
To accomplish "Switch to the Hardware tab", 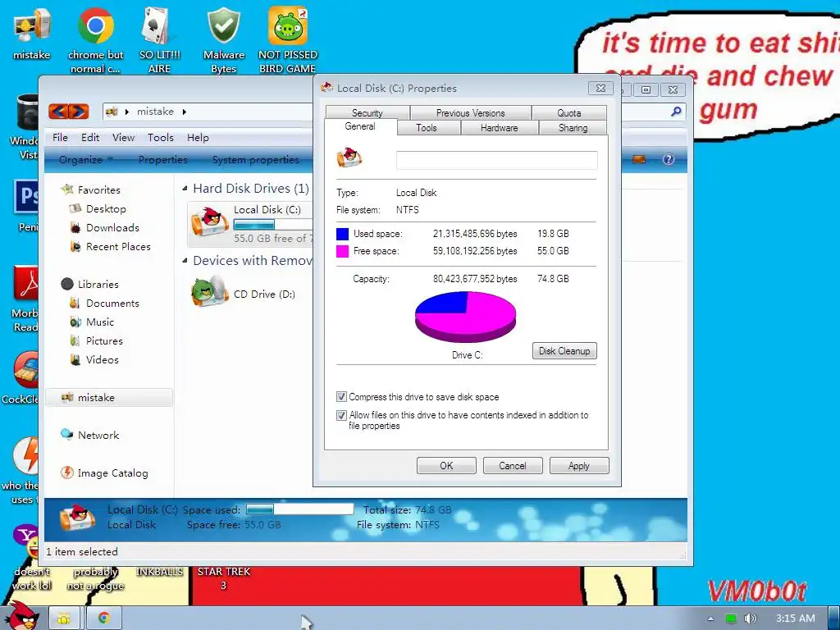I will point(499,127).
